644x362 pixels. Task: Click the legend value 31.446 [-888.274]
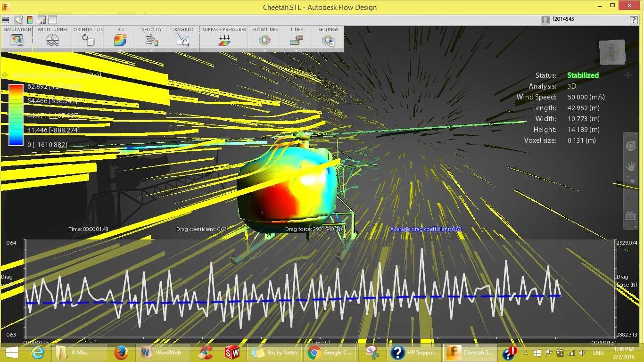tap(53, 130)
